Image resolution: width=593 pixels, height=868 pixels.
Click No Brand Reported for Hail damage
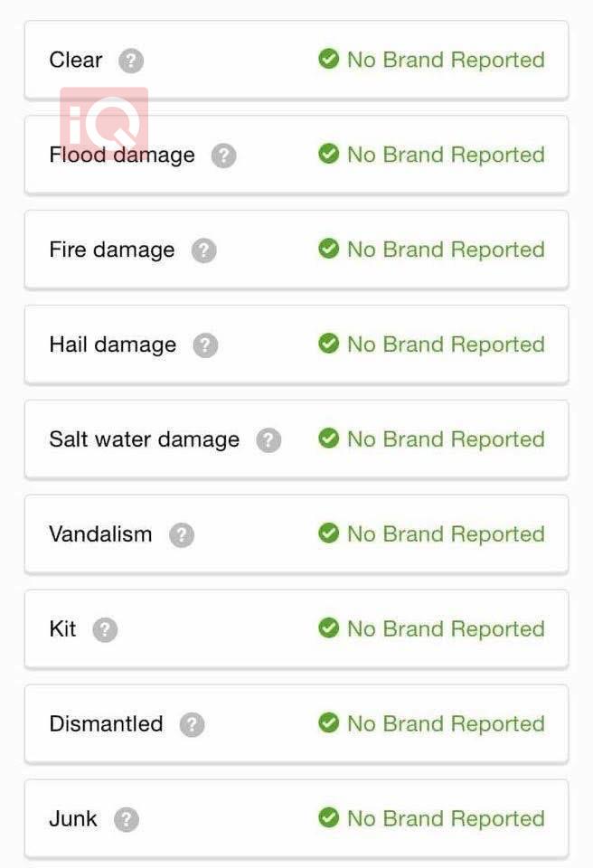tap(446, 344)
